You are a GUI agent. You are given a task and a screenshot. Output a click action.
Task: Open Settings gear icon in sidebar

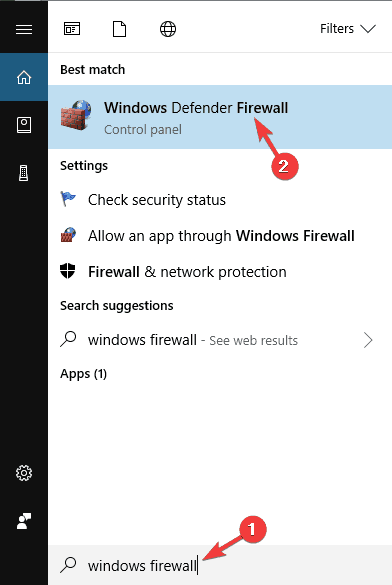click(x=24, y=473)
